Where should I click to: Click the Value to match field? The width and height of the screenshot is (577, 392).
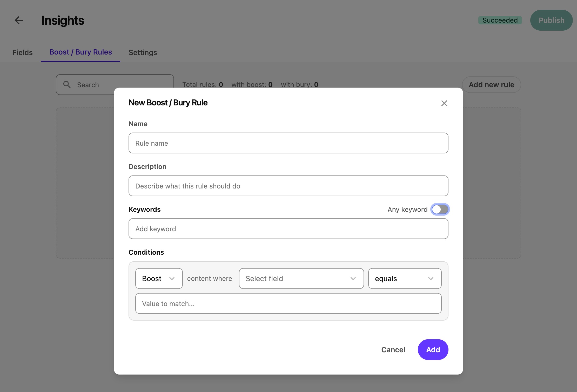coord(288,303)
